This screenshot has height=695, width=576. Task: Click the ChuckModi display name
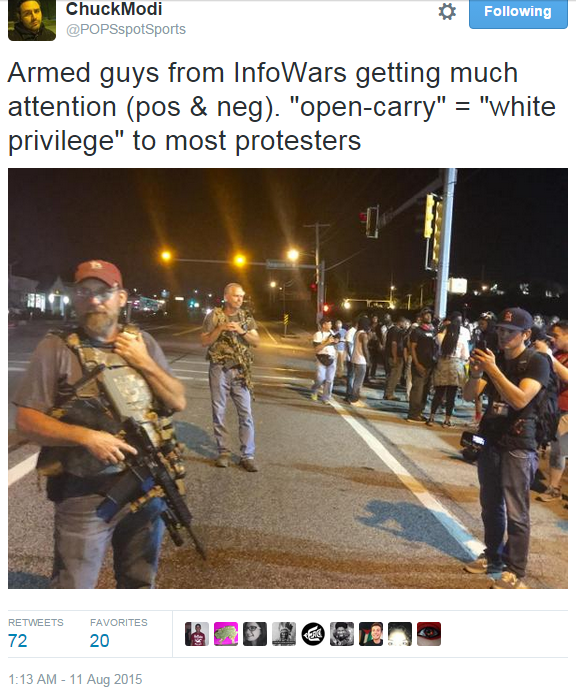pyautogui.click(x=114, y=9)
